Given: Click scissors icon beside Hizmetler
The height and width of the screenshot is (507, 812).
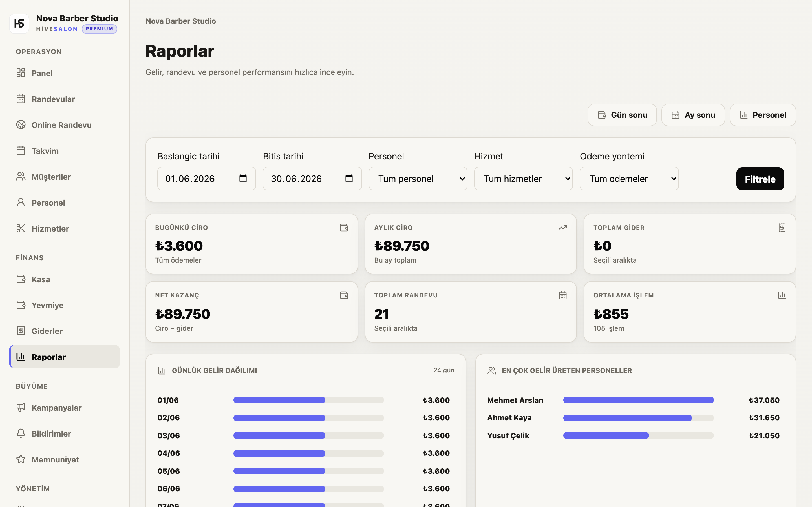Looking at the screenshot, I should 21,228.
